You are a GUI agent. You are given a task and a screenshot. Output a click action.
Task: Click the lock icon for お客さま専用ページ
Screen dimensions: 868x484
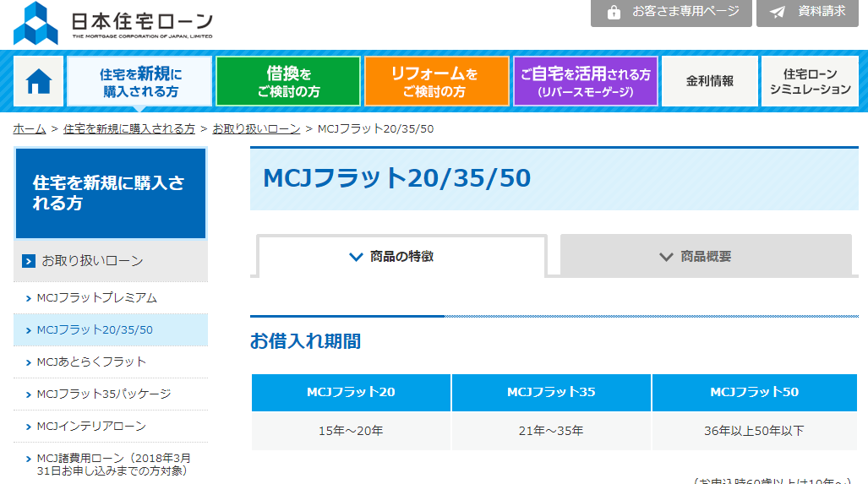(614, 12)
